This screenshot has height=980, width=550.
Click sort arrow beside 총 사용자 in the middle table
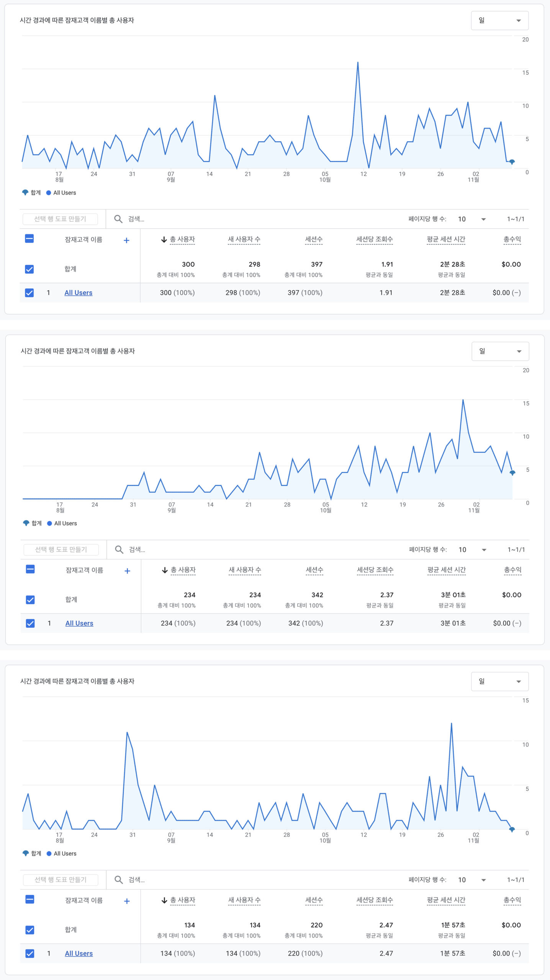pyautogui.click(x=165, y=570)
